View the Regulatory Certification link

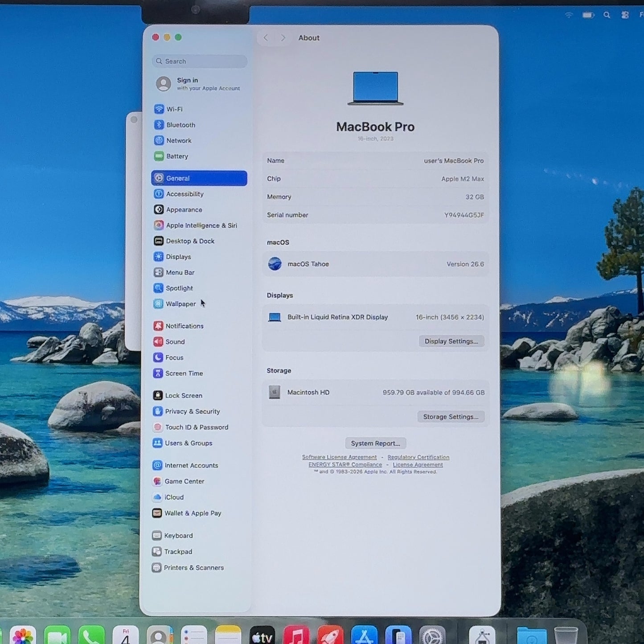coord(418,457)
